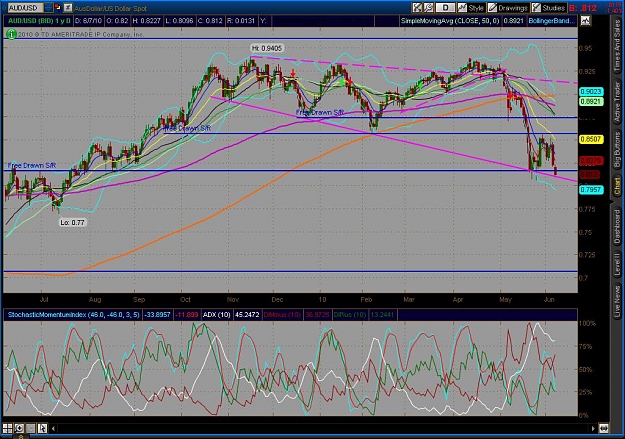Click the 0.9023 cyan price label
625x439 pixels.
(591, 92)
